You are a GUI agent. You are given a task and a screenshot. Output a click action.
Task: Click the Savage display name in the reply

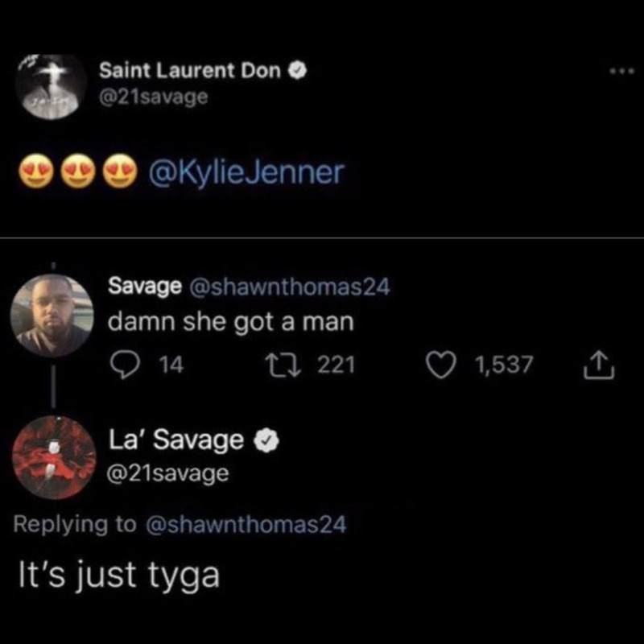coord(145,287)
